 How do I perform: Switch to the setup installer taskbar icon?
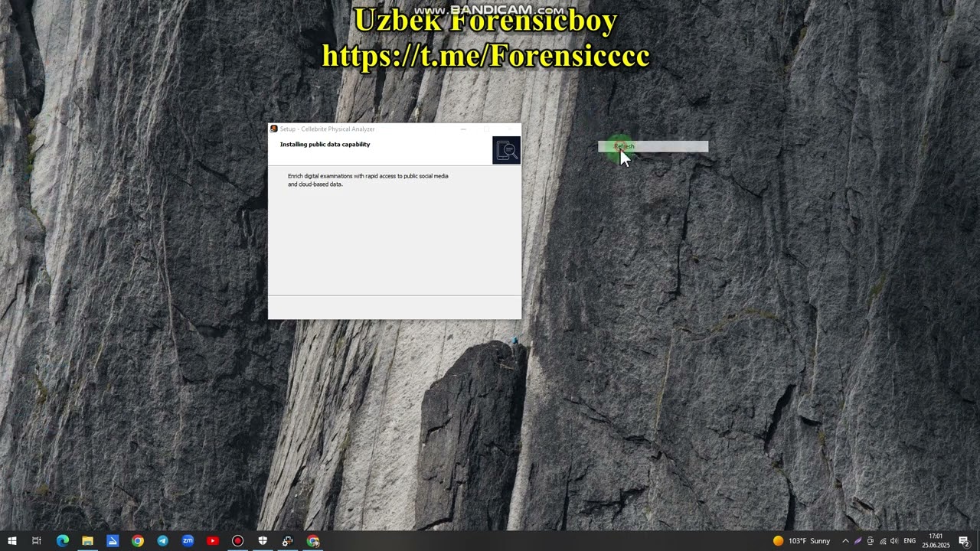pyautogui.click(x=288, y=541)
